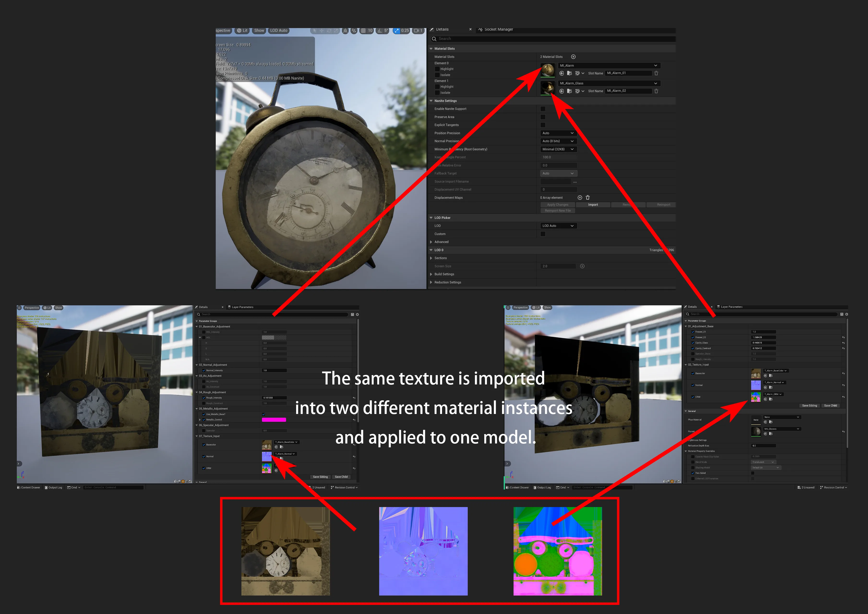Uncheck Opcity_Glass override in right window

tap(693, 343)
